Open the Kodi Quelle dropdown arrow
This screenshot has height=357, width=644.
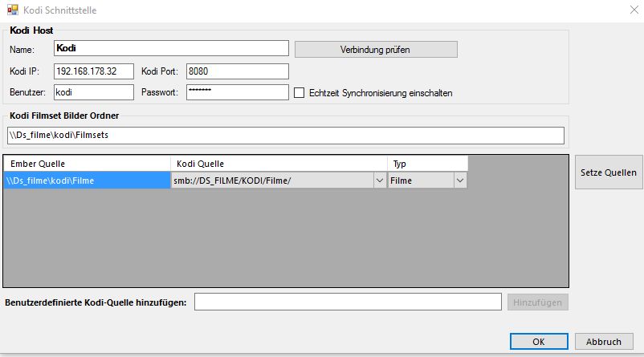pos(380,181)
